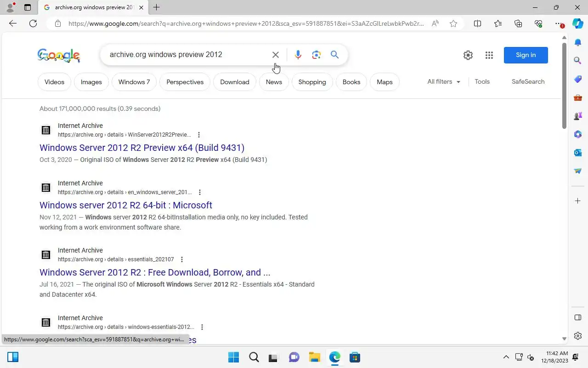
Task: Open options for essentials_202107 result
Action: [x=182, y=259]
